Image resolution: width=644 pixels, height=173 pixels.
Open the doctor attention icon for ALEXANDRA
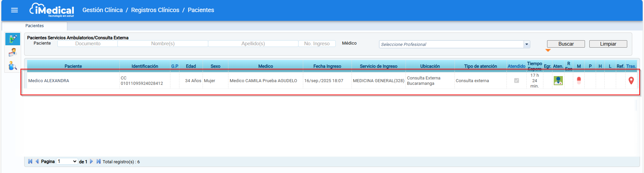pyautogui.click(x=558, y=80)
